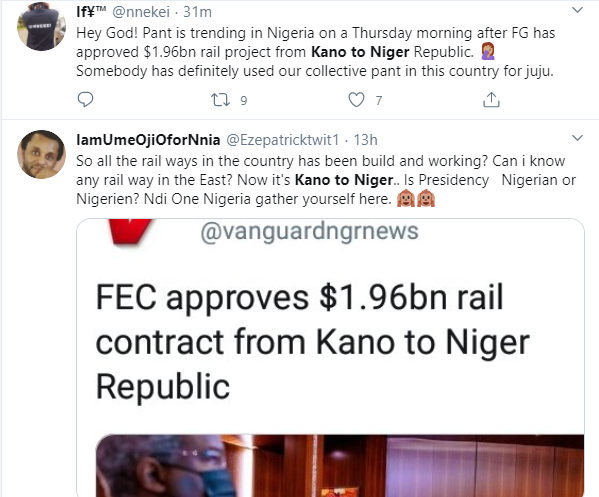
Task: Open the photo beneath the Vanguard headline
Action: [340, 465]
